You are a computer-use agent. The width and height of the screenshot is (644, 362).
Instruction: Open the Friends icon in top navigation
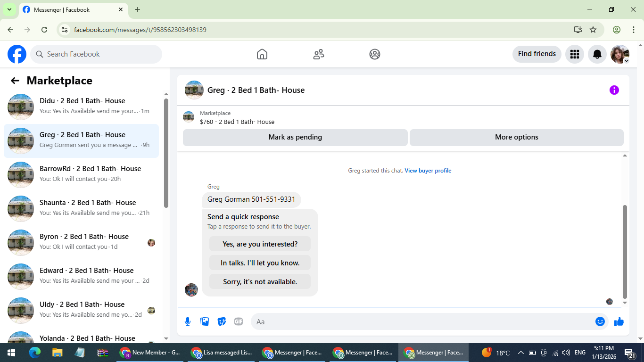point(319,54)
